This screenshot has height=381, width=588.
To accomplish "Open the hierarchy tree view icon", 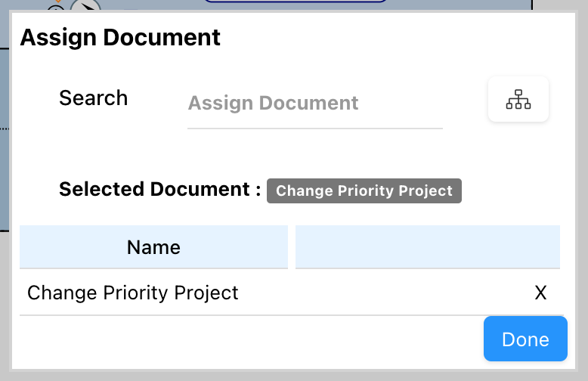I will click(518, 99).
